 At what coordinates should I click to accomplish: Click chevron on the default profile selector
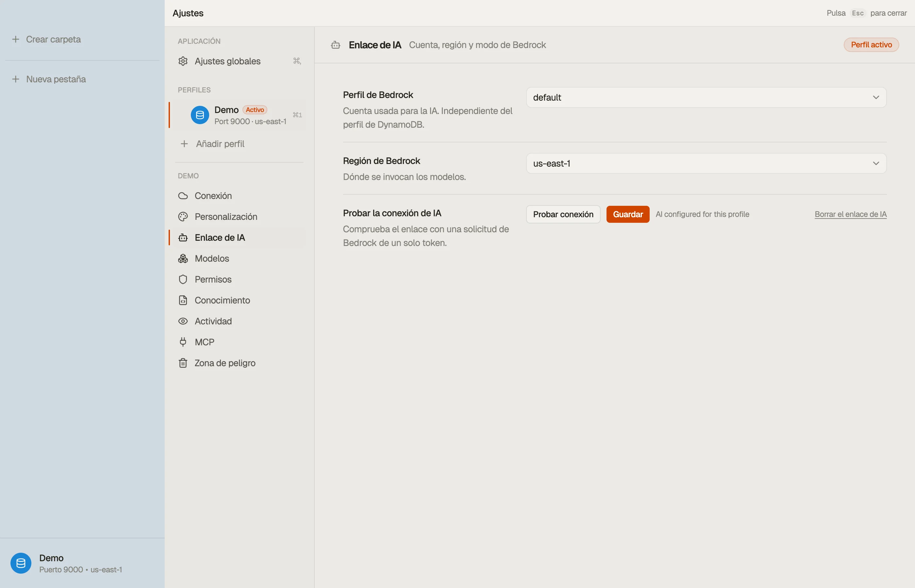coord(876,97)
